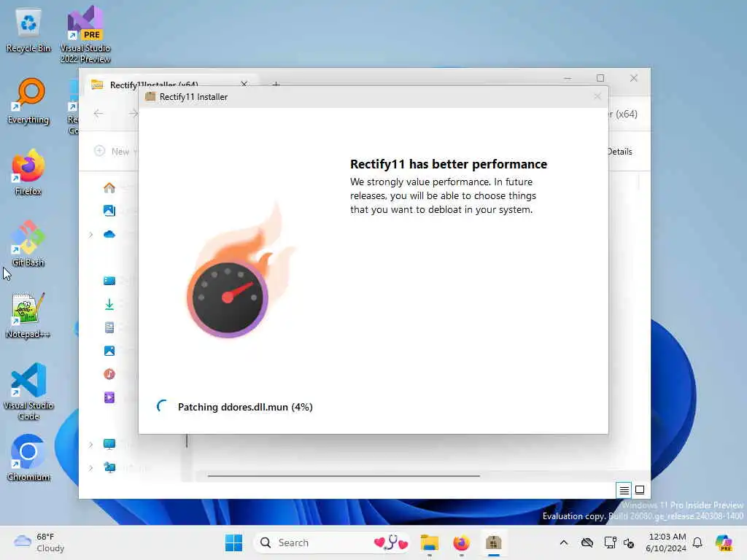747x560 pixels.
Task: Switch Explorer to details list view
Action: tap(624, 490)
